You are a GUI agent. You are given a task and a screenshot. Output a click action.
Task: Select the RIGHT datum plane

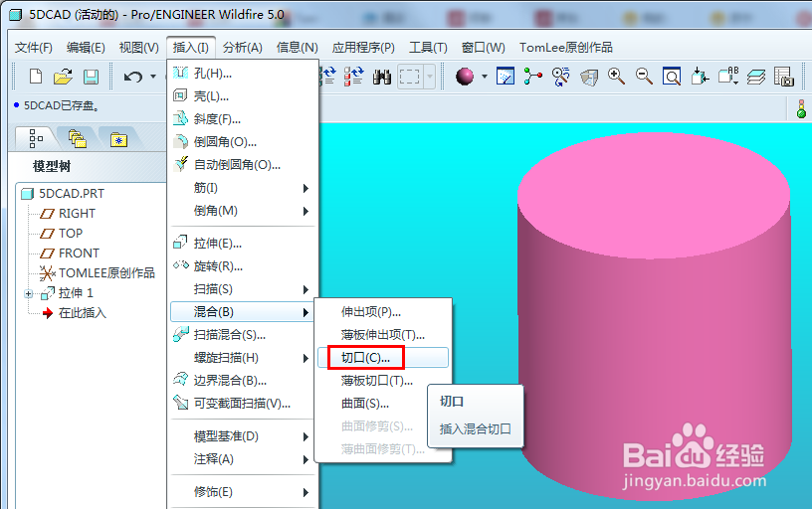point(77,214)
